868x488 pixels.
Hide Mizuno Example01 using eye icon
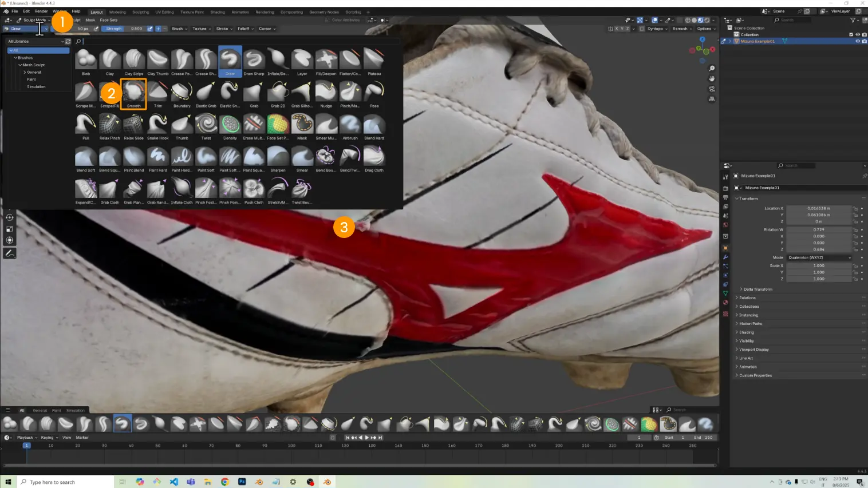(x=857, y=41)
